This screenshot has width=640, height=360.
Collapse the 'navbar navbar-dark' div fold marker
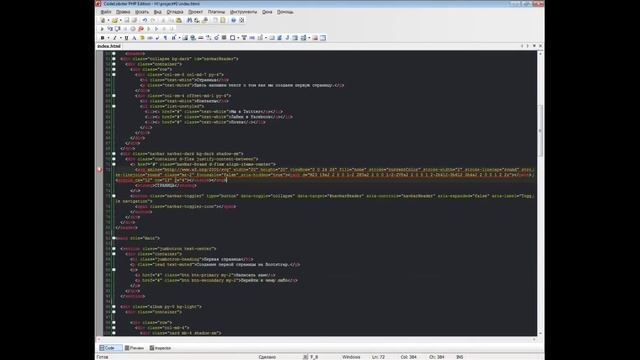[x=114, y=154]
